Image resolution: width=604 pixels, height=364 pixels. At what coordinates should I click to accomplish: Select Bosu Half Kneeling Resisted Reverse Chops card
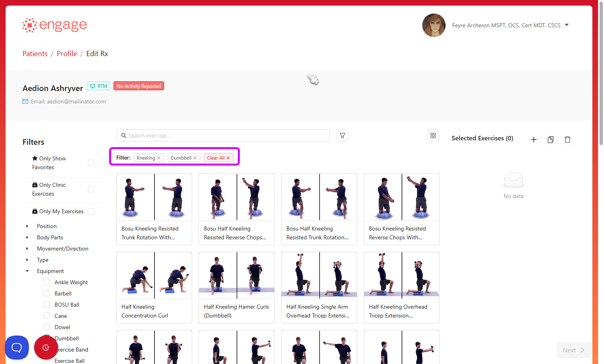pyautogui.click(x=237, y=209)
